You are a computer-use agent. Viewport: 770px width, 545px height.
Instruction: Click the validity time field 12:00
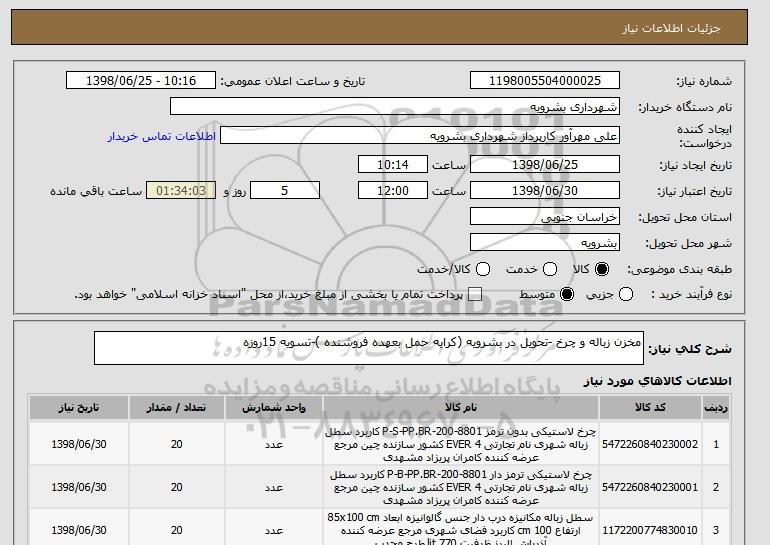tap(393, 191)
